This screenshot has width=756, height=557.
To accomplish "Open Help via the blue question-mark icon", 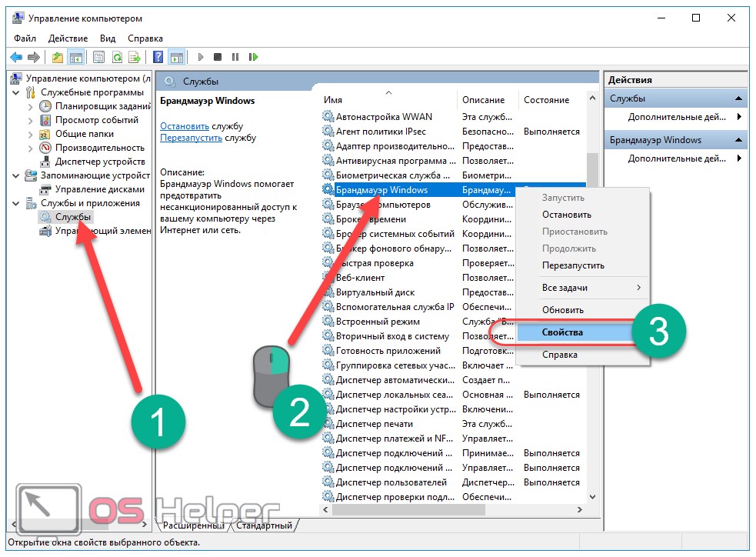I will click(x=158, y=57).
